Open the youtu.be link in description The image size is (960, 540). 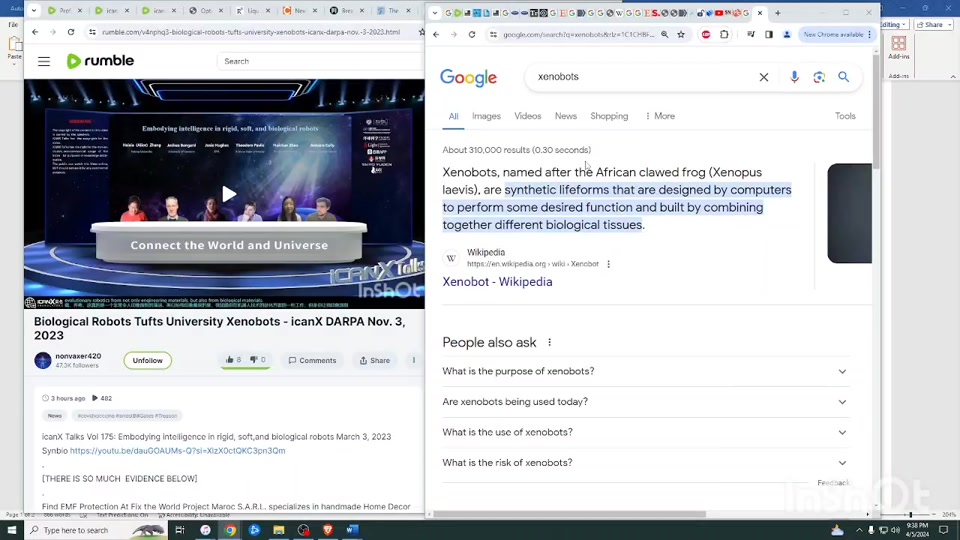177,451
